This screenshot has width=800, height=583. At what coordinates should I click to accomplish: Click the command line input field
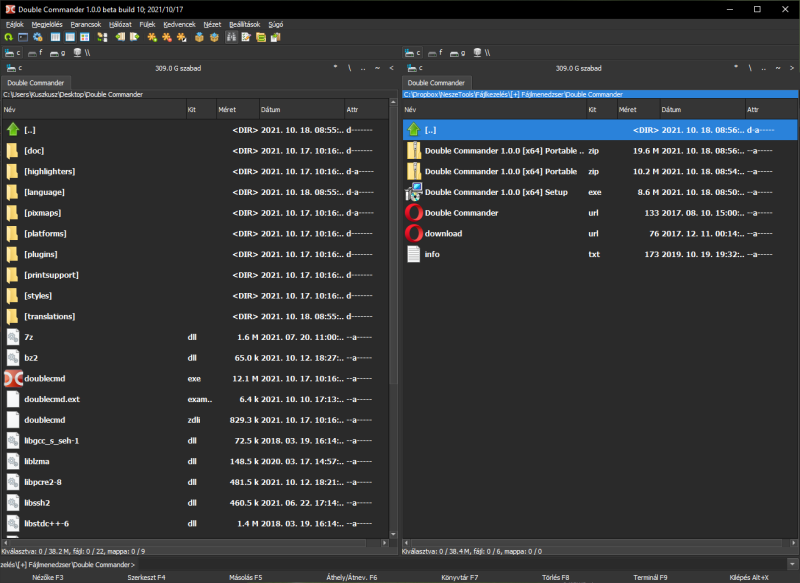coord(462,564)
